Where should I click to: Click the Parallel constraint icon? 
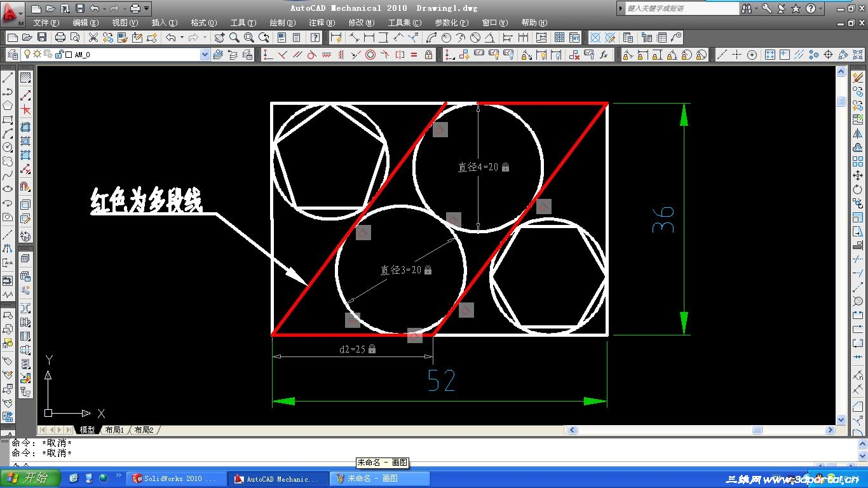point(297,55)
